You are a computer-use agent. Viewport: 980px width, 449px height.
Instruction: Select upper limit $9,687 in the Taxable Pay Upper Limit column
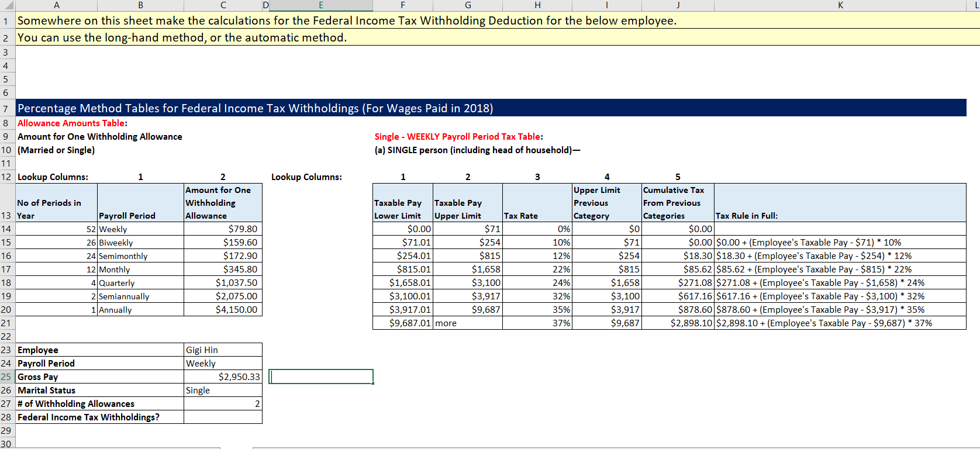click(468, 309)
